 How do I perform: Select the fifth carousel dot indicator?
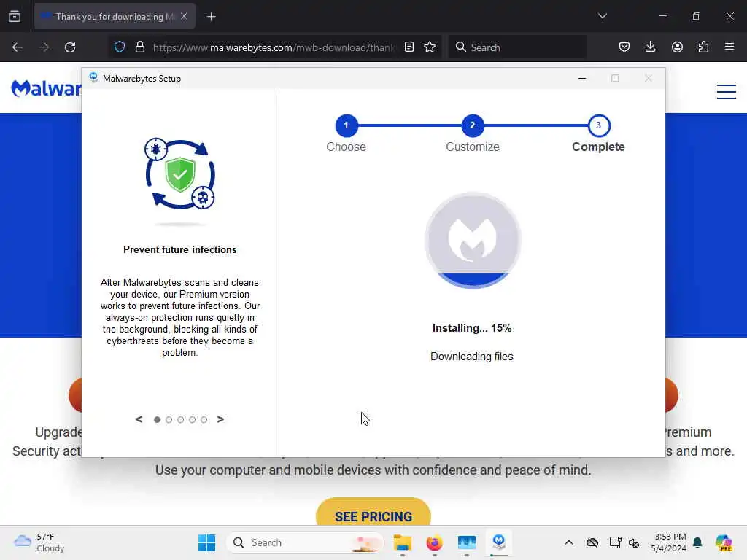[204, 419]
